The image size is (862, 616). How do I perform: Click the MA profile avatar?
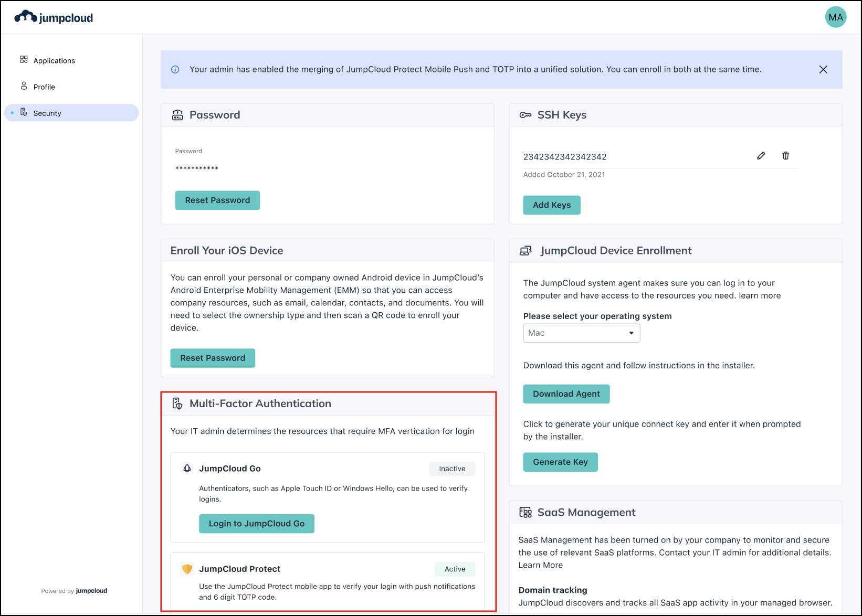point(835,16)
